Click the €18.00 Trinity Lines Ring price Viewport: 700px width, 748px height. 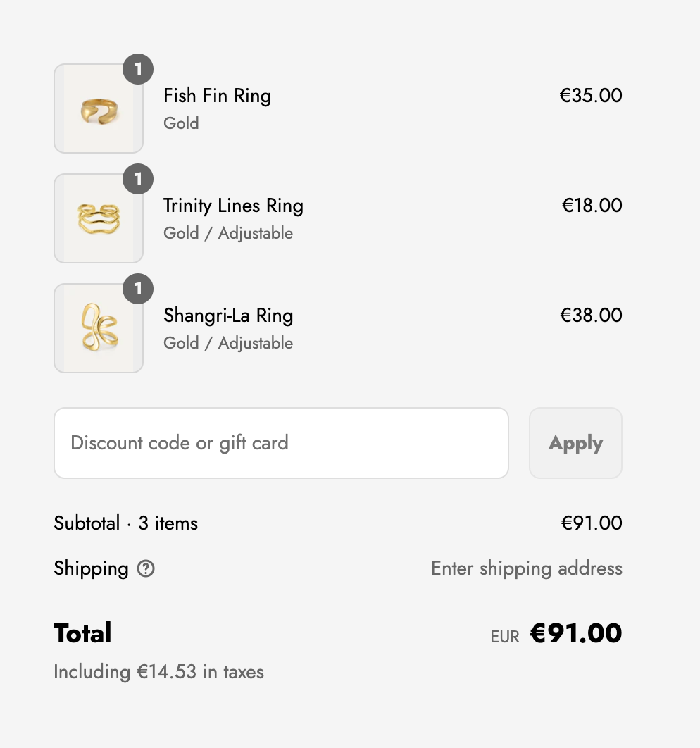click(592, 206)
